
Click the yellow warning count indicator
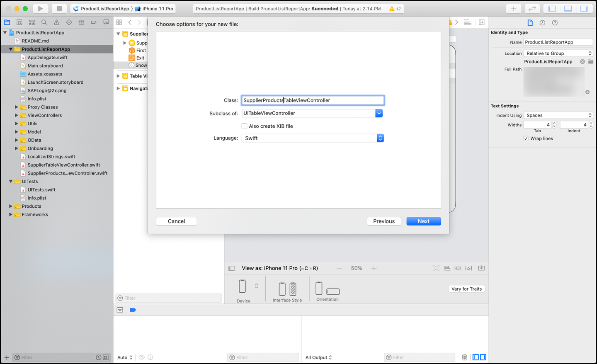point(395,9)
